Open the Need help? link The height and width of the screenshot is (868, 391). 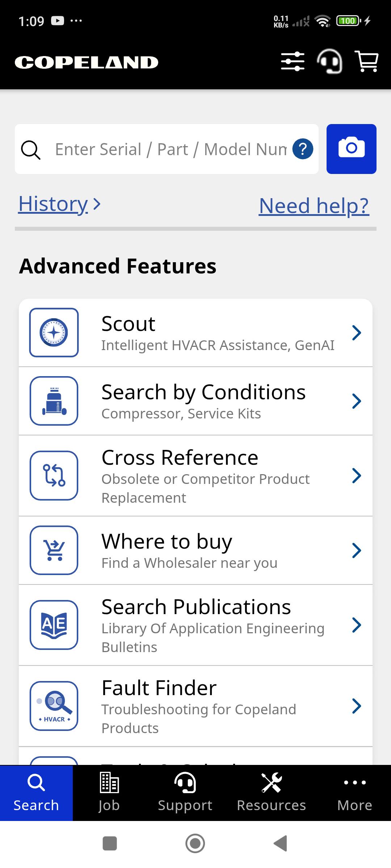(314, 205)
